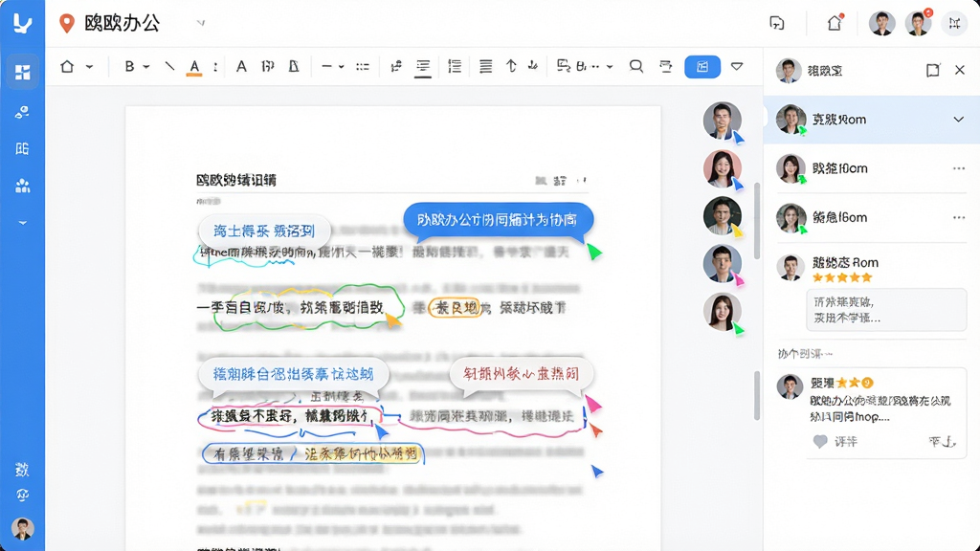Open the three-dot menu on the third contact row

point(959,217)
